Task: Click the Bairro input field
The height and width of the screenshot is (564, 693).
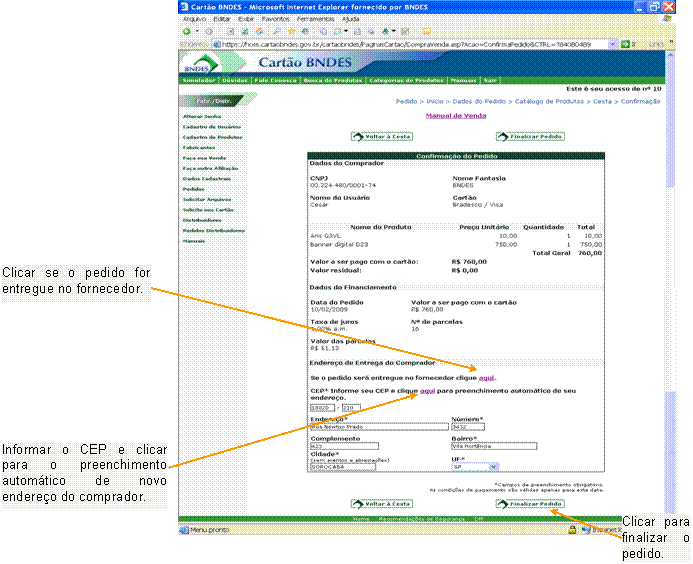Action: tap(494, 446)
